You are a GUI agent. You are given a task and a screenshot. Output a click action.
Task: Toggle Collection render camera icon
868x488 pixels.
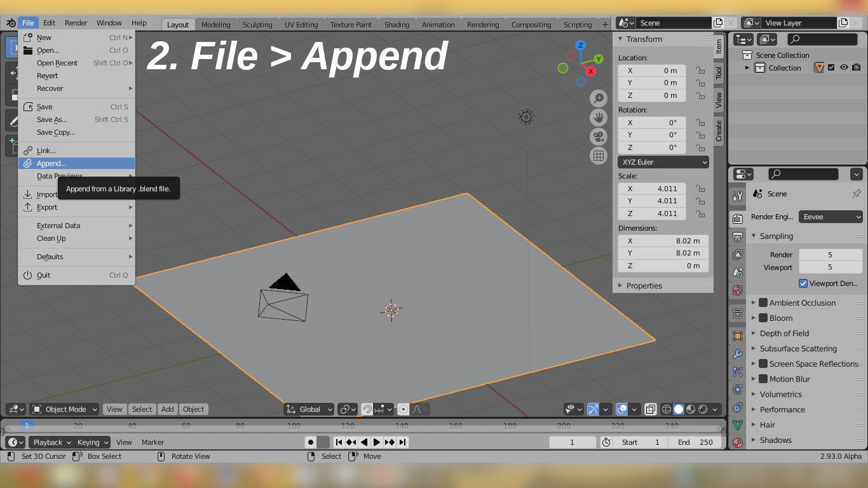pos(857,68)
